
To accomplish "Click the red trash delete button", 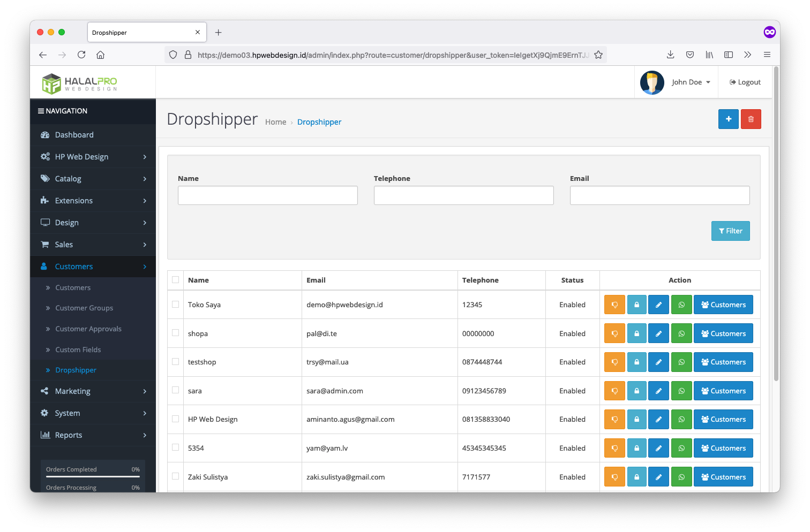I will click(751, 119).
